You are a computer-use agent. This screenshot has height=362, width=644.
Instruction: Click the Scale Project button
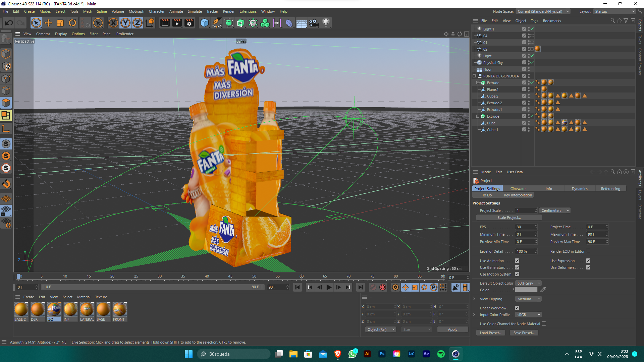[x=508, y=218]
